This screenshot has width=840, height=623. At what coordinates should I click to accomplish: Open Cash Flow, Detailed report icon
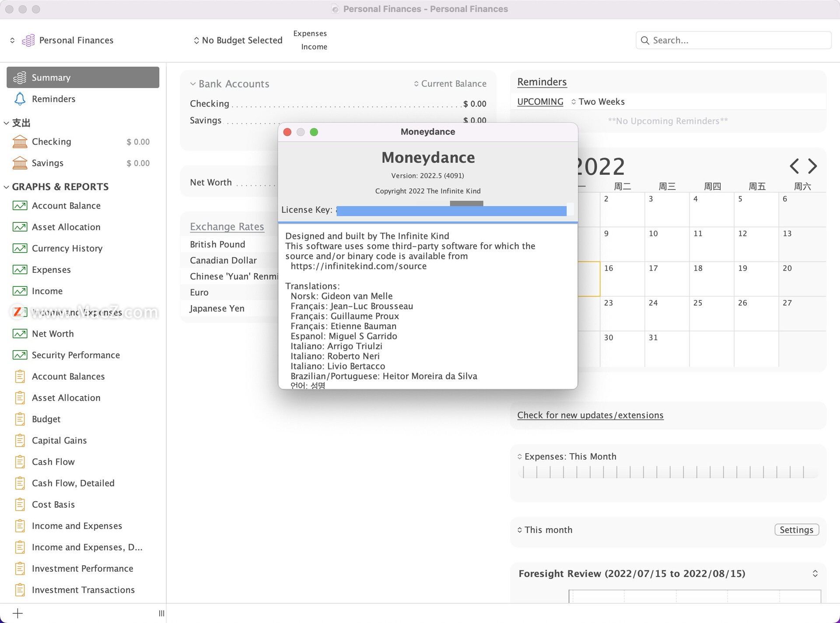(20, 483)
